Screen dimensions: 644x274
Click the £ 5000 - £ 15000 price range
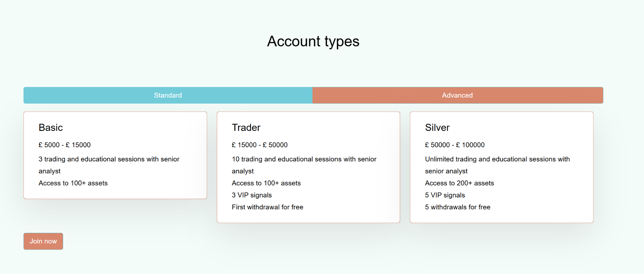pyautogui.click(x=64, y=145)
